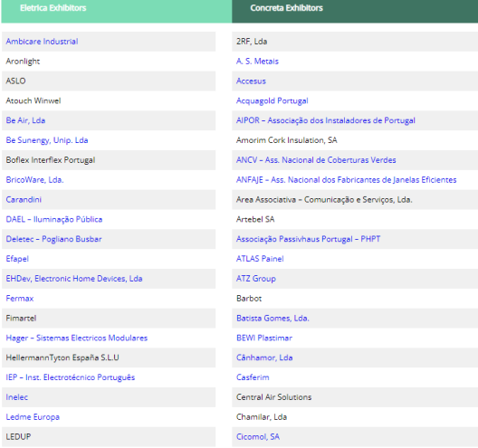Image resolution: width=478 pixels, height=448 pixels.
Task: Open Deletec – Pogliano Busbar link
Action: (x=53, y=239)
